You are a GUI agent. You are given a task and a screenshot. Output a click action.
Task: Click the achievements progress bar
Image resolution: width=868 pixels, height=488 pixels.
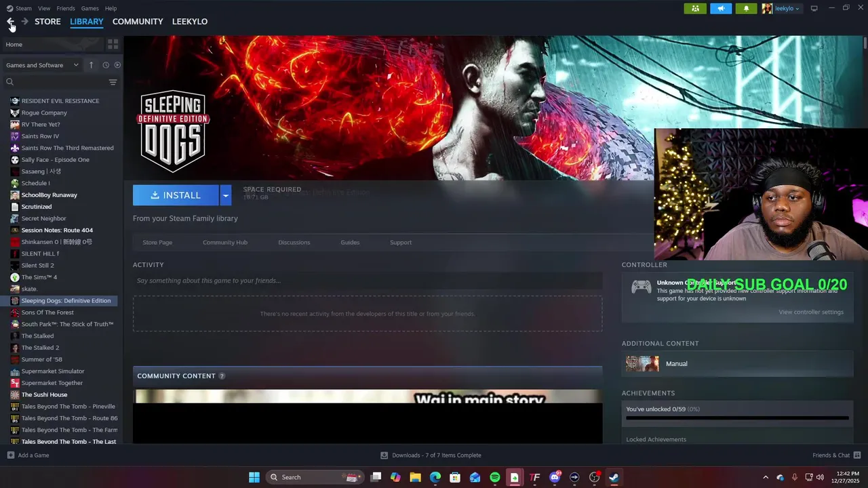(x=737, y=418)
